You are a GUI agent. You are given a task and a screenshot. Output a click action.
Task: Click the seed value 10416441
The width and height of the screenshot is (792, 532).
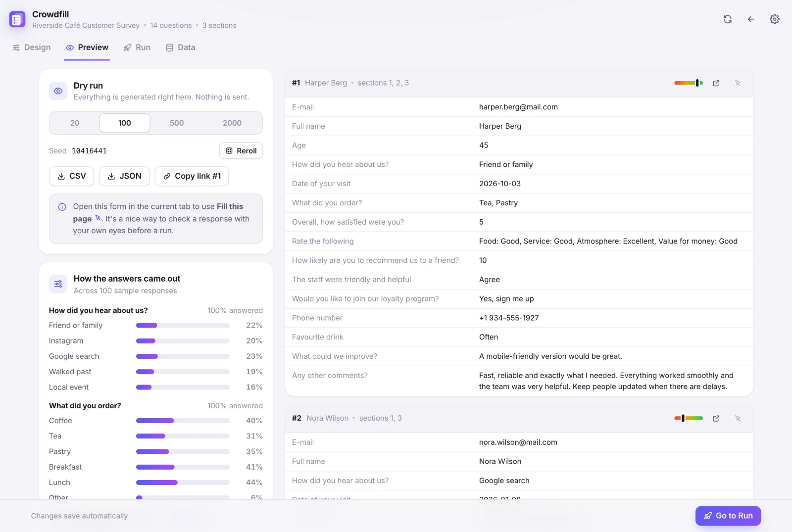point(89,151)
